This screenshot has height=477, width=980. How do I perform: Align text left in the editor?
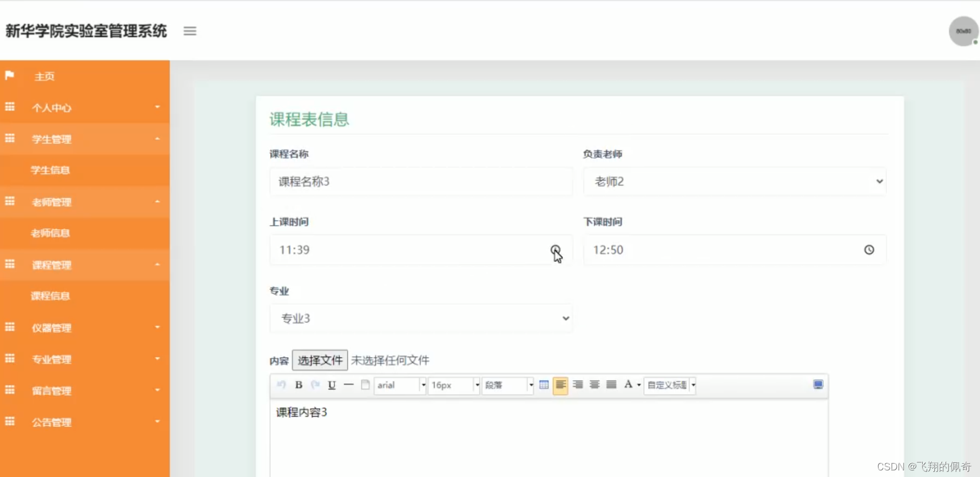561,385
